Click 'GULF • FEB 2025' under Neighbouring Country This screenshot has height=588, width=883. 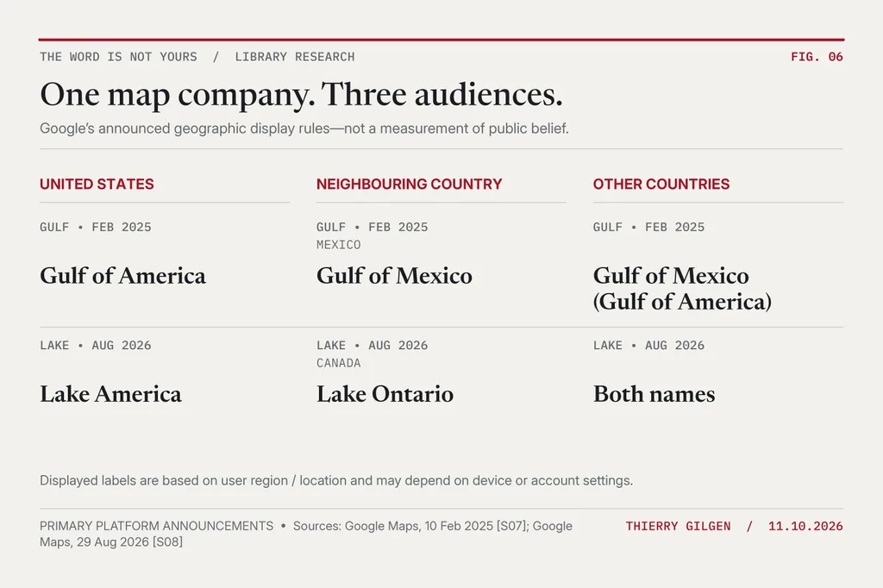372,227
